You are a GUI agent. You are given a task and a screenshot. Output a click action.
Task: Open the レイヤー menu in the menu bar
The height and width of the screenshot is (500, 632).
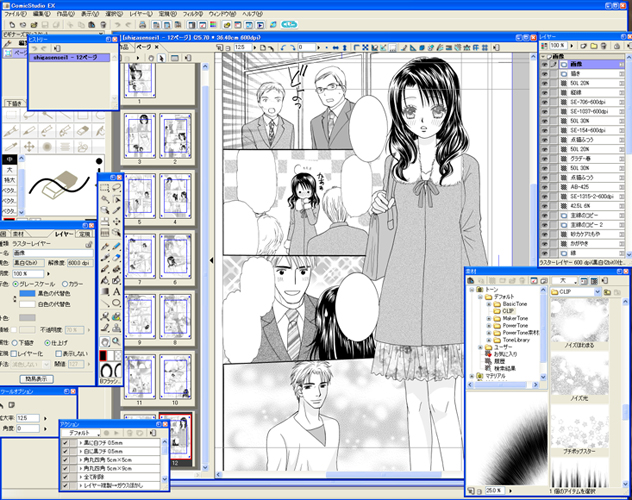coord(141,14)
